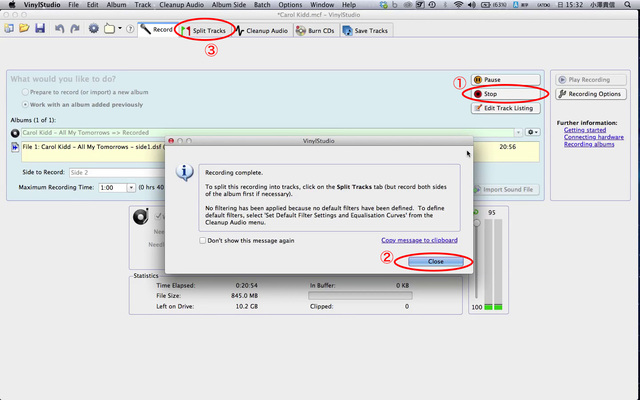Viewport: 640px width, 400px height.
Task: Open the Apple menu
Action: (x=12, y=5)
